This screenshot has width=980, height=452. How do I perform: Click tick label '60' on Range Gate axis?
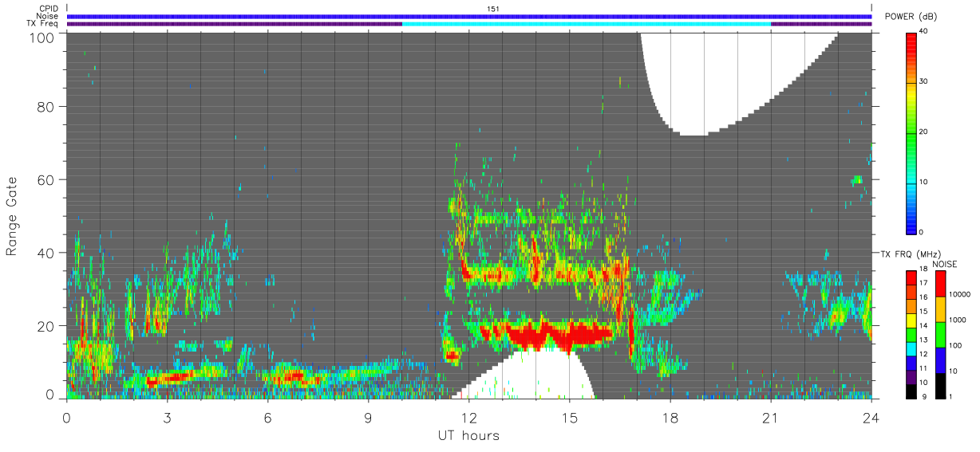pyautogui.click(x=46, y=180)
